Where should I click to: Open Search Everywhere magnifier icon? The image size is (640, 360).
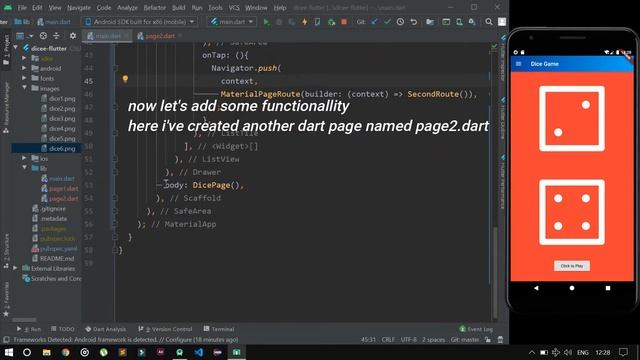(489, 22)
